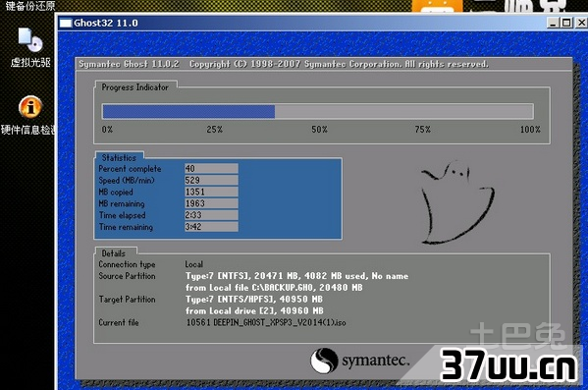Click the Symantec logo icon
The width and height of the screenshot is (588, 390).
click(x=324, y=361)
